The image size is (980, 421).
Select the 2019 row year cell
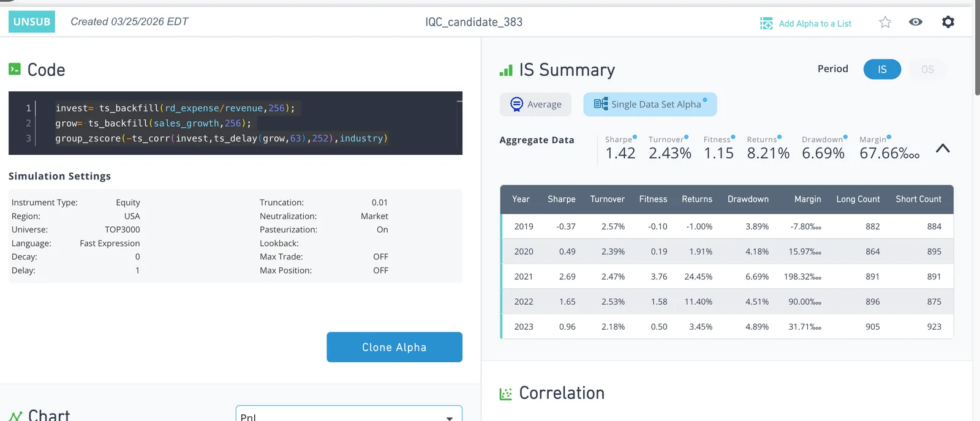point(524,226)
